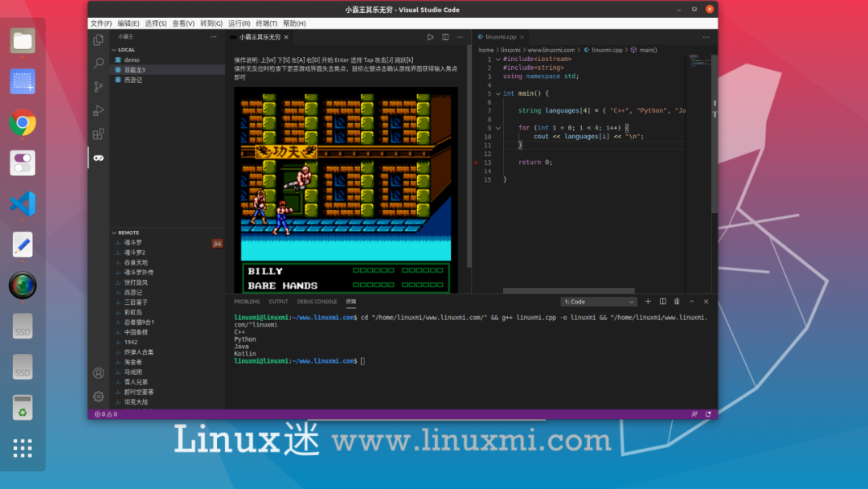Focus the terminal prompt input
868x489 pixels.
[x=362, y=361]
